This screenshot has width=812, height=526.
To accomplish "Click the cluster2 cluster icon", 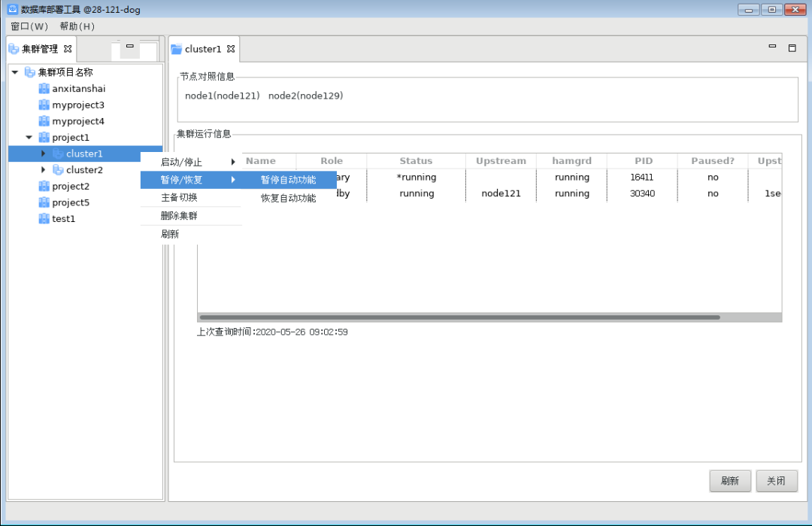I will [58, 170].
